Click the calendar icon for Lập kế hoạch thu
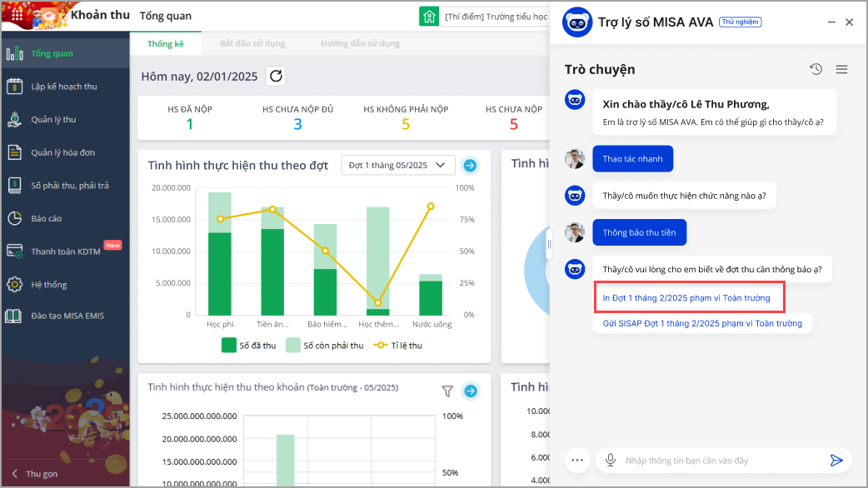This screenshot has height=488, width=868. click(x=14, y=87)
